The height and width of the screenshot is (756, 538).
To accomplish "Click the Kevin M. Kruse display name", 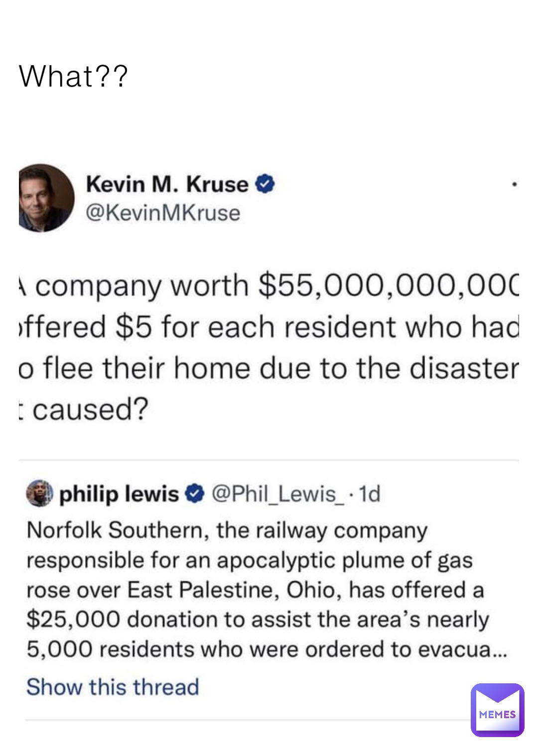I will (x=167, y=184).
